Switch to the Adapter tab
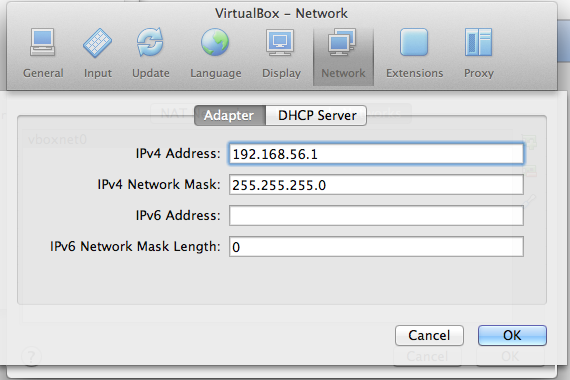 coord(230,116)
